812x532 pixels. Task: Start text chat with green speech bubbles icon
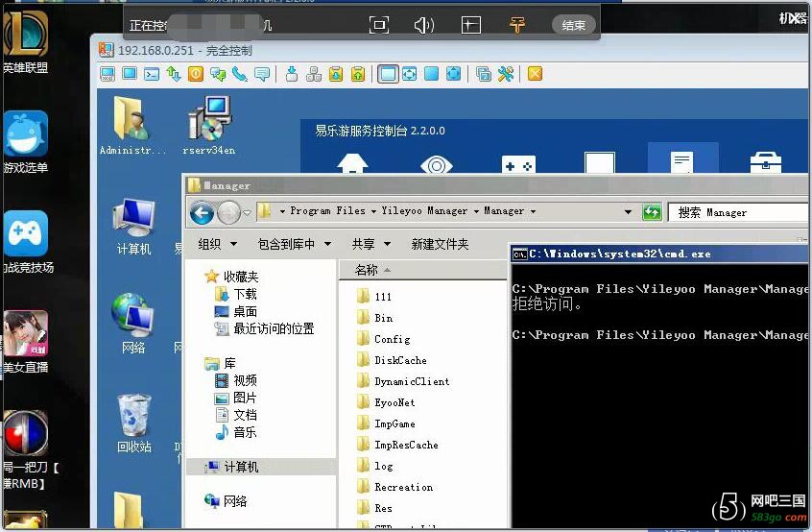pyautogui.click(x=218, y=75)
